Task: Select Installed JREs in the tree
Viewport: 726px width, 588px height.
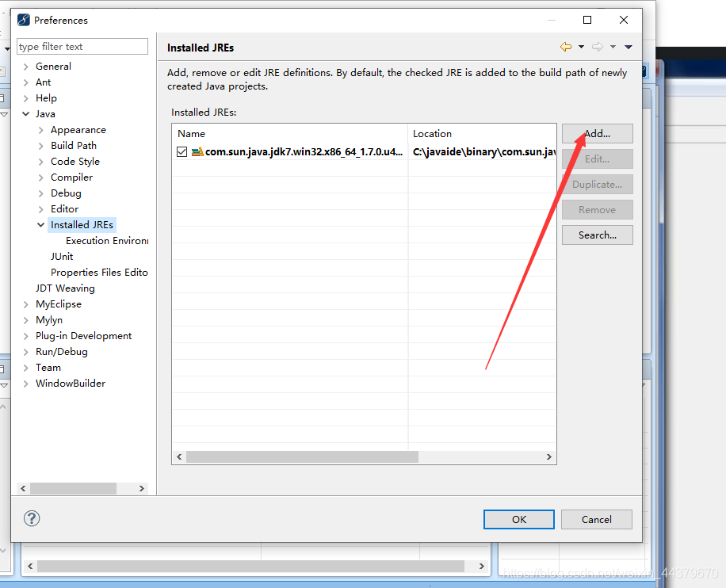Action: pyautogui.click(x=82, y=224)
